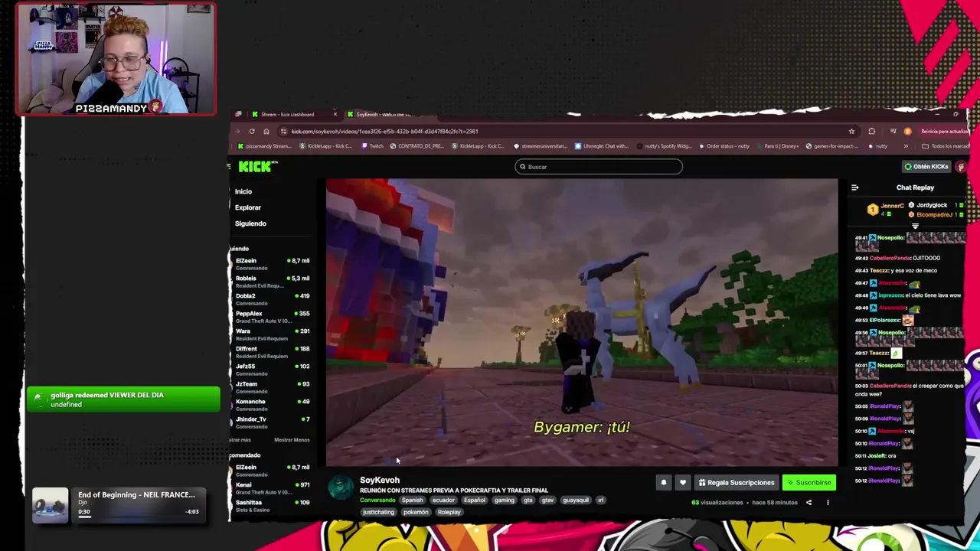Open Explorar in sidebar
980x551 pixels.
pyautogui.click(x=248, y=208)
